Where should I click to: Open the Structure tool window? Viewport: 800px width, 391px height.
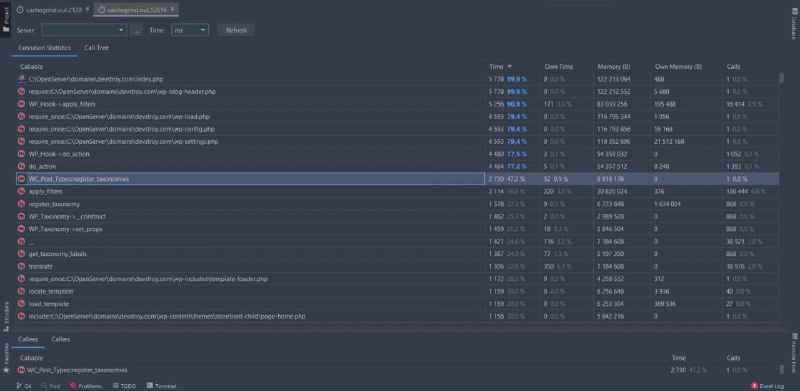6,316
